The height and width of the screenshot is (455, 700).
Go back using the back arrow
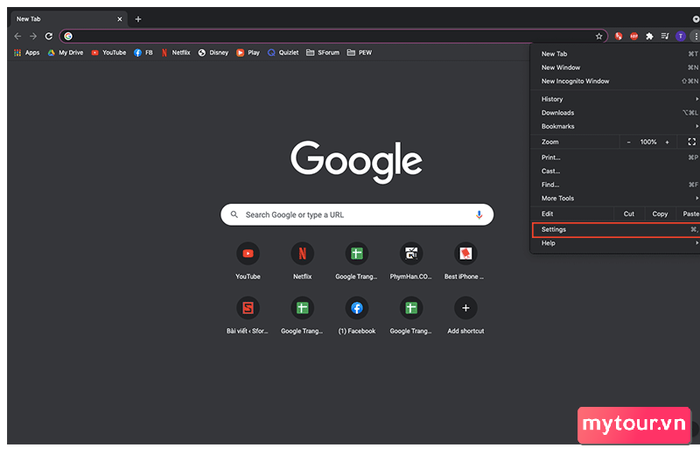coord(18,36)
